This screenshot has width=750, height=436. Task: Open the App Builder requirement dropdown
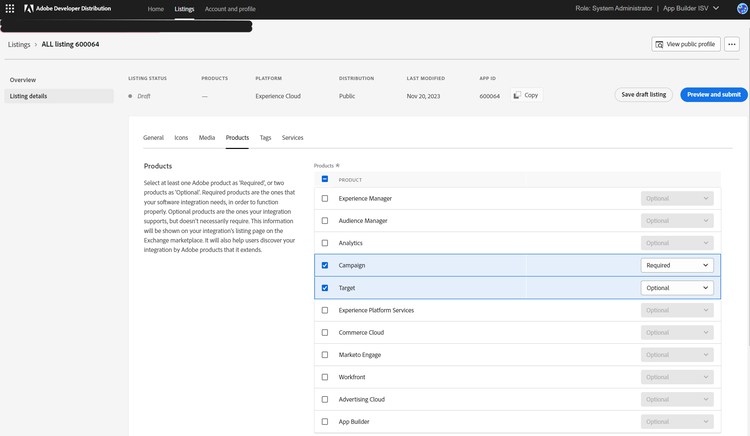[x=677, y=422]
